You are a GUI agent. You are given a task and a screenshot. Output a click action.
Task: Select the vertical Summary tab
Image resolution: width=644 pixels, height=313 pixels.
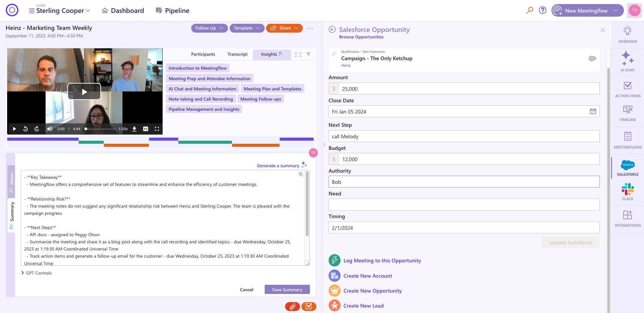(x=12, y=215)
